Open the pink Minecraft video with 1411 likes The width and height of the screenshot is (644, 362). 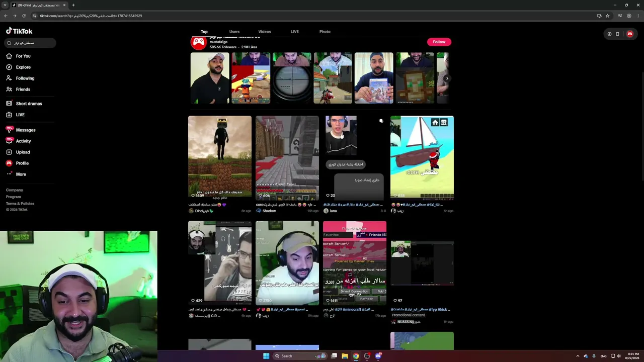[x=355, y=263]
